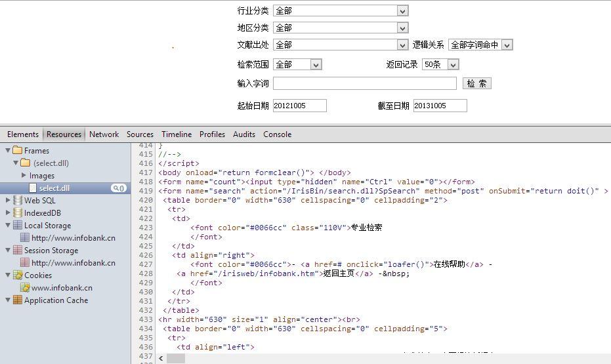Collapse the Application Cache node

(x=8, y=300)
